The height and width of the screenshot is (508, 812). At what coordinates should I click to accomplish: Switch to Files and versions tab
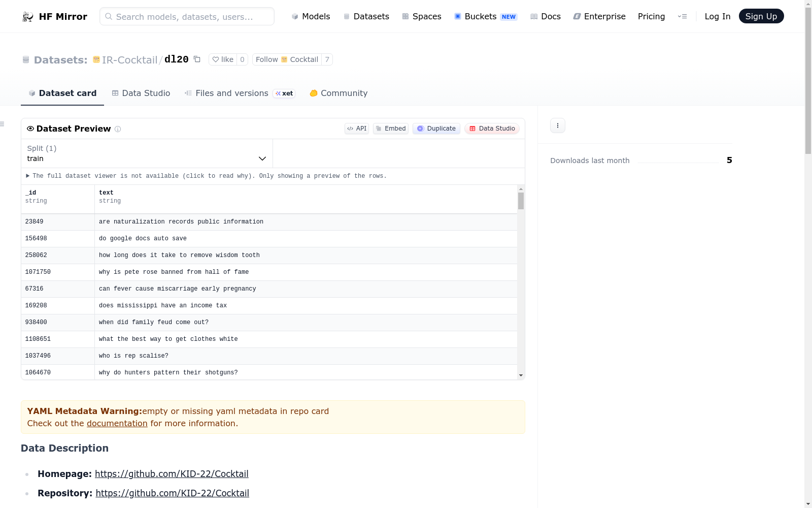pyautogui.click(x=240, y=93)
